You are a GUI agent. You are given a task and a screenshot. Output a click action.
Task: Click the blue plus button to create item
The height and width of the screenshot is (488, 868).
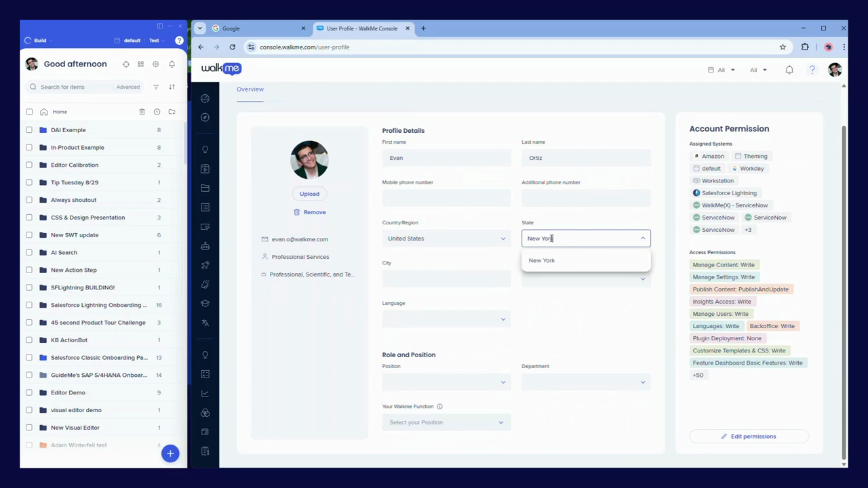click(170, 453)
